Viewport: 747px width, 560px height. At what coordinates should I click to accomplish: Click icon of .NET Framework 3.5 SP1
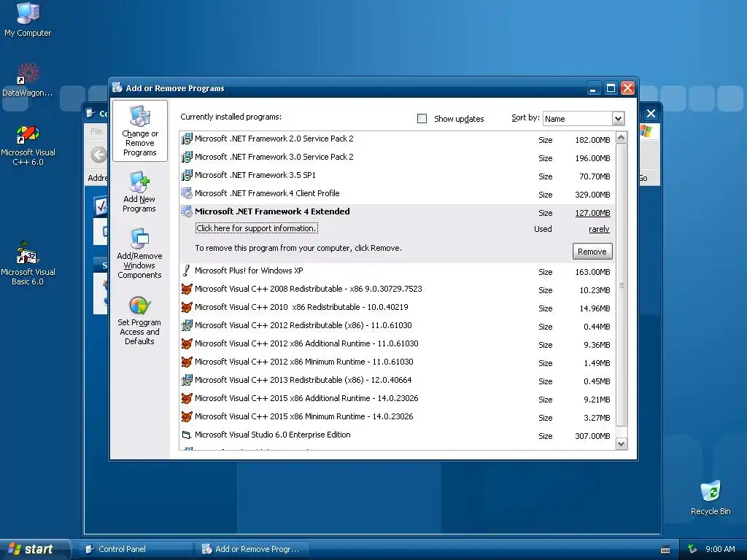(187, 175)
